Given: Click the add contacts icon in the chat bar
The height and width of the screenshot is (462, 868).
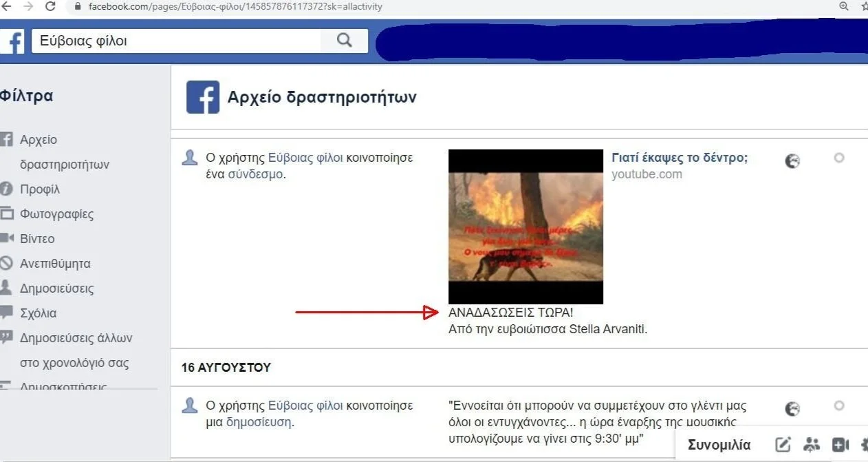Looking at the screenshot, I should click(812, 445).
